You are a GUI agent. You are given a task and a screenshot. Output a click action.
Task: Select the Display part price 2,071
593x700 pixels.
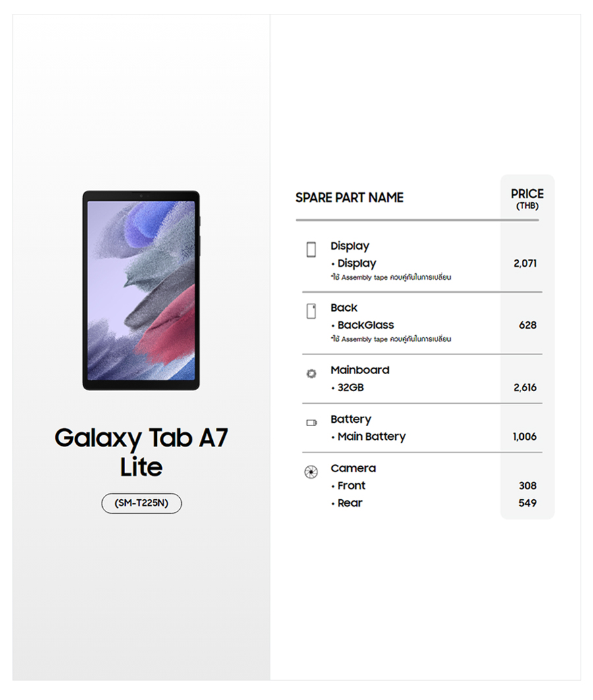[525, 263]
